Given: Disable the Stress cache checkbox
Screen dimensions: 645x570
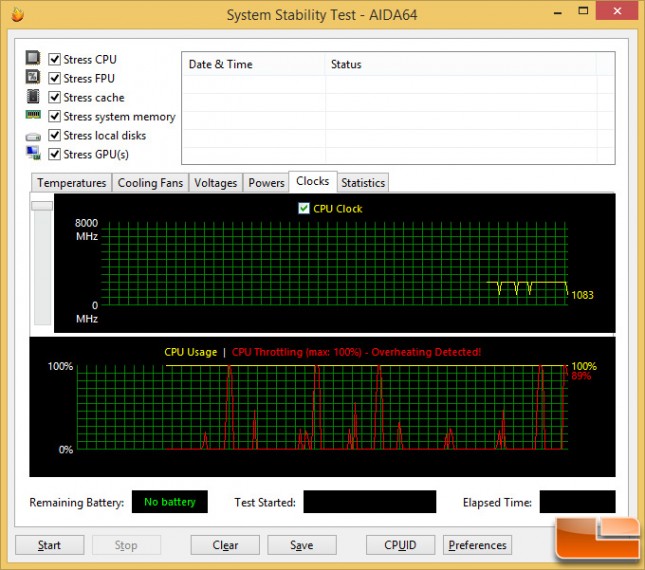Looking at the screenshot, I should pos(54,97).
